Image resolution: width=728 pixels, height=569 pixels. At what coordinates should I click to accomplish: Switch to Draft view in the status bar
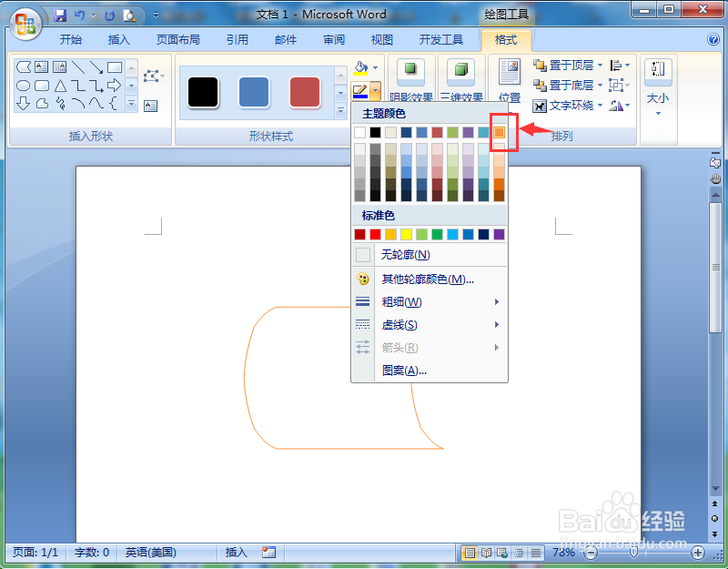click(x=536, y=553)
